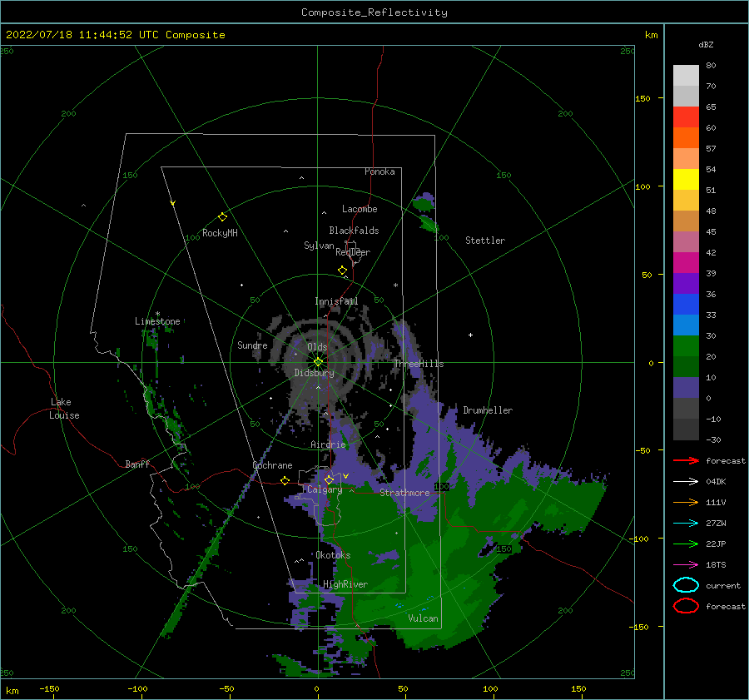Click the Limestone label
The width and height of the screenshot is (749, 700).
click(x=157, y=321)
